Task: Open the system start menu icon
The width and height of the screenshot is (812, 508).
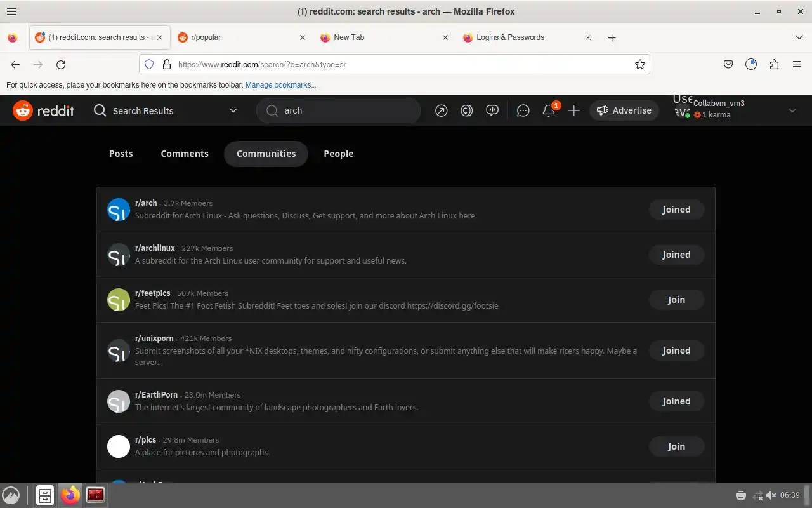Action: 11,495
